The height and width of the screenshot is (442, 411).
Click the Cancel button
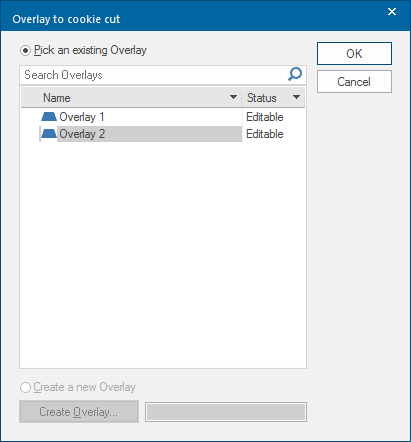click(x=354, y=82)
